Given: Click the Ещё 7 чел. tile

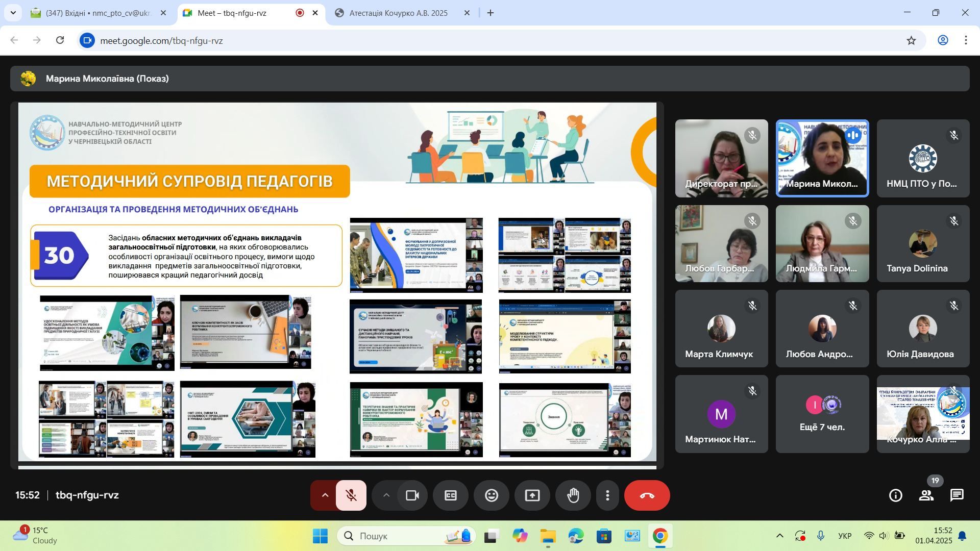Looking at the screenshot, I should [x=822, y=414].
